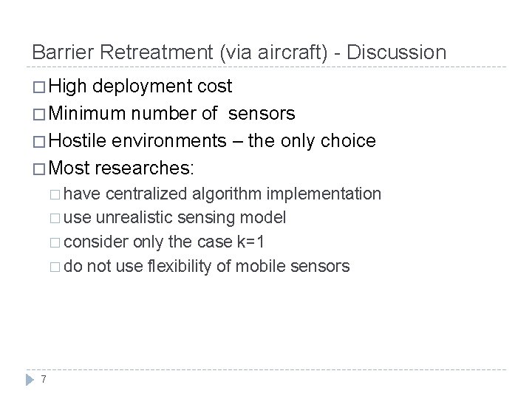Click the small sub-bullet before "have centralized algorithm"
The image size is (532, 399).
click(x=54, y=194)
